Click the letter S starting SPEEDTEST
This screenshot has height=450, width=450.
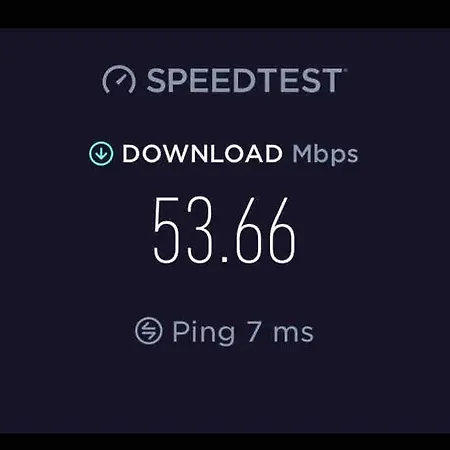[157, 80]
